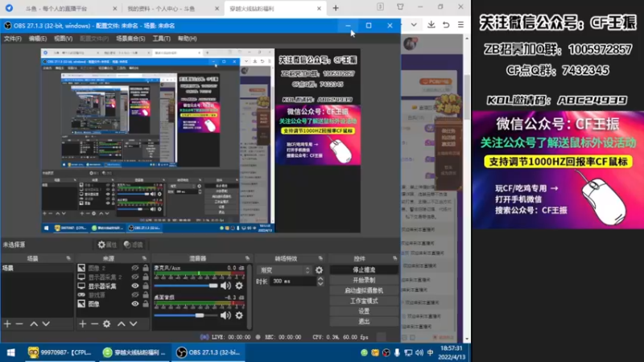Mute the 麦克风/Aux speaker icon
The image size is (644, 362).
pyautogui.click(x=225, y=286)
